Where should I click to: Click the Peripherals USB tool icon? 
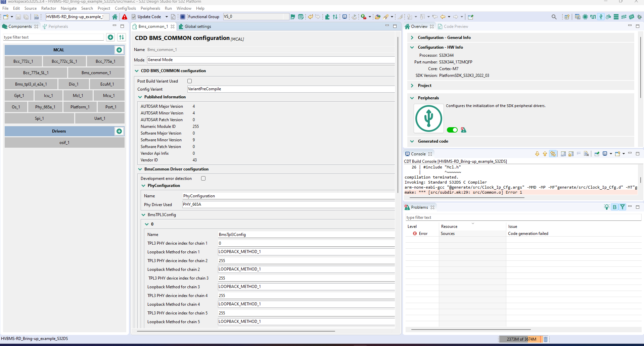[428, 118]
